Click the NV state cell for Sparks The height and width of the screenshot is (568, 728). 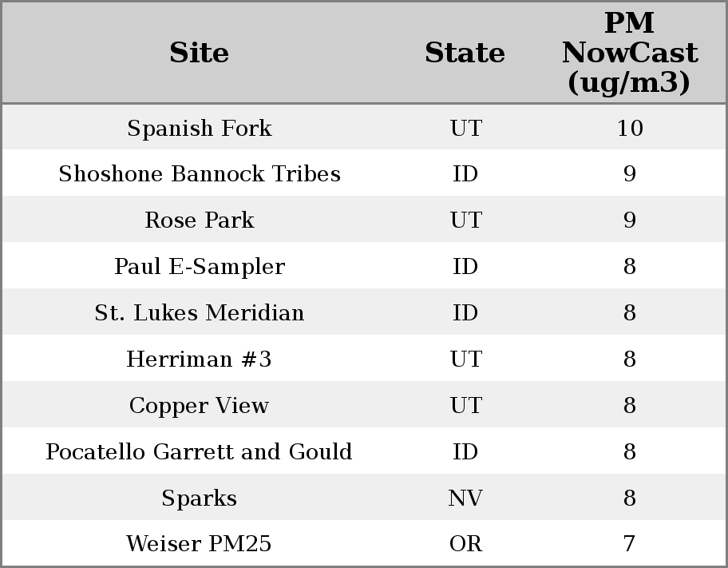click(x=465, y=498)
